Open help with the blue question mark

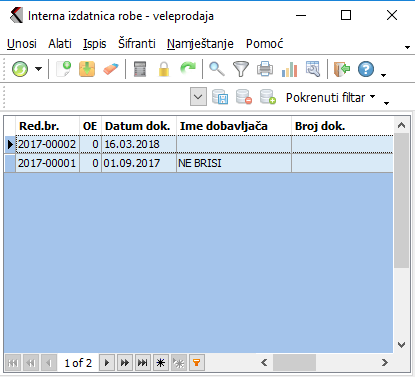[366, 69]
